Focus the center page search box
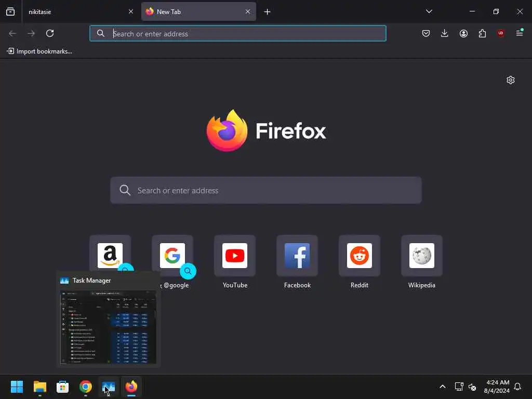The image size is (532, 399). point(266,190)
